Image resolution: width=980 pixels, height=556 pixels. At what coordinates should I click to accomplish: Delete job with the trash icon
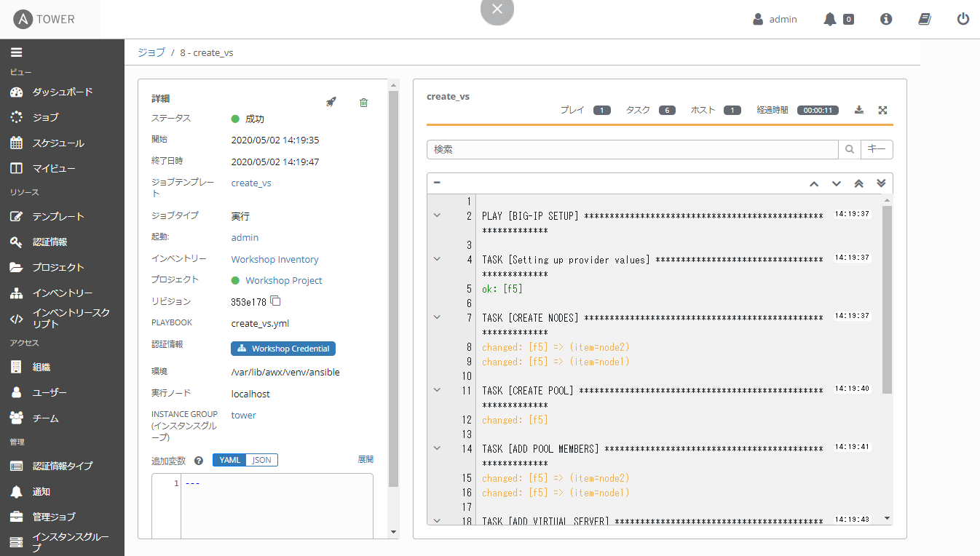pos(363,103)
